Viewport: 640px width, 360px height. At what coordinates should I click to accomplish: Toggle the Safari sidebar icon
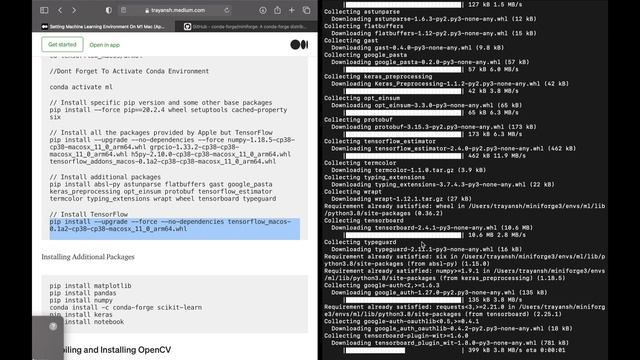[x=44, y=10]
